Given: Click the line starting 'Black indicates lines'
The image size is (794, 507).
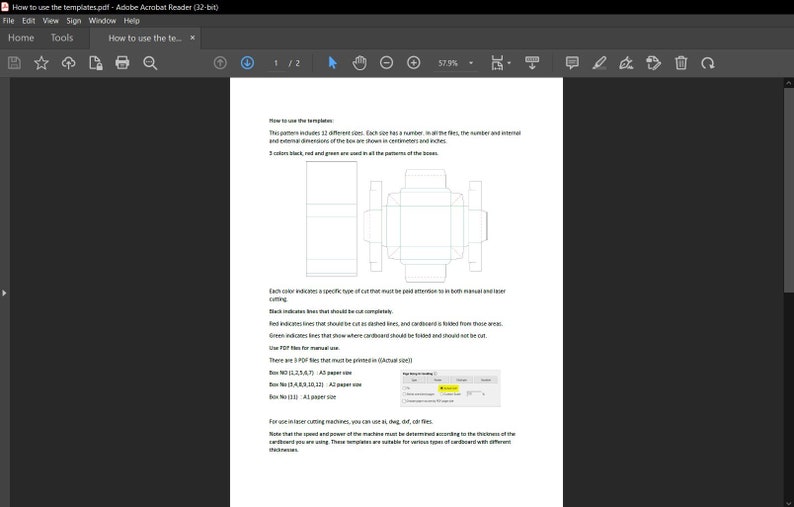Looking at the screenshot, I should (331, 311).
